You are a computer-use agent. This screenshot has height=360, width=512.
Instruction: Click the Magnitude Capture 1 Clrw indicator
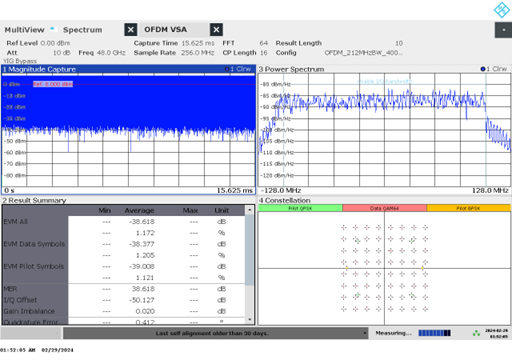pyautogui.click(x=238, y=69)
